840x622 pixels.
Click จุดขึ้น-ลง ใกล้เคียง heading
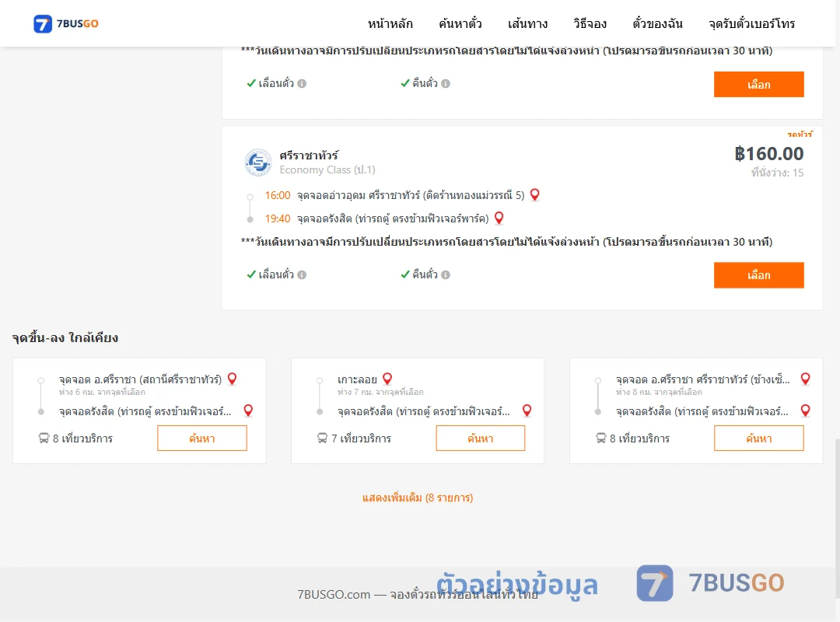(x=65, y=337)
